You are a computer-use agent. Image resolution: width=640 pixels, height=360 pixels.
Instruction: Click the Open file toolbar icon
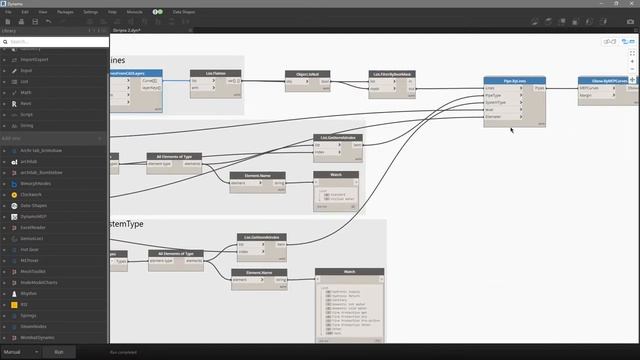[x=21, y=22]
